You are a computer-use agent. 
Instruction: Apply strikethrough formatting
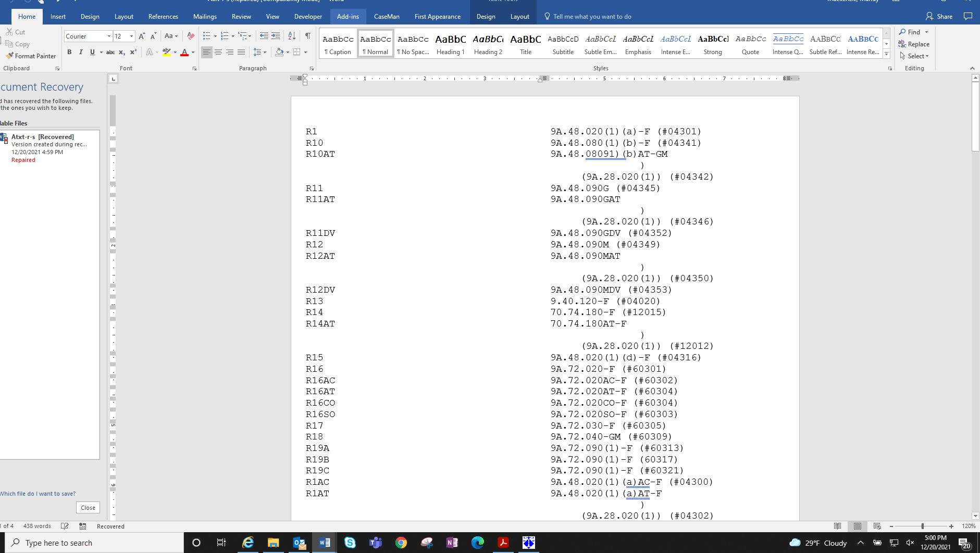pyautogui.click(x=110, y=52)
